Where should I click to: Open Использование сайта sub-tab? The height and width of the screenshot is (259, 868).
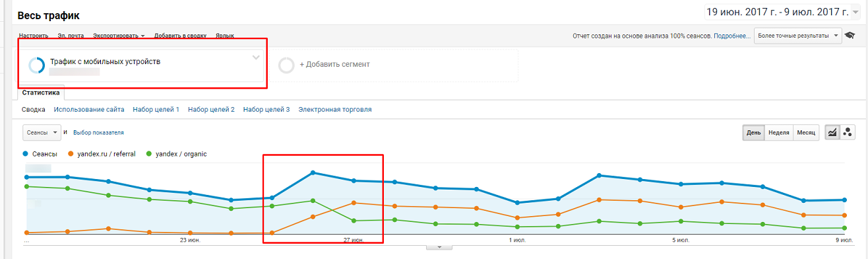[89, 110]
